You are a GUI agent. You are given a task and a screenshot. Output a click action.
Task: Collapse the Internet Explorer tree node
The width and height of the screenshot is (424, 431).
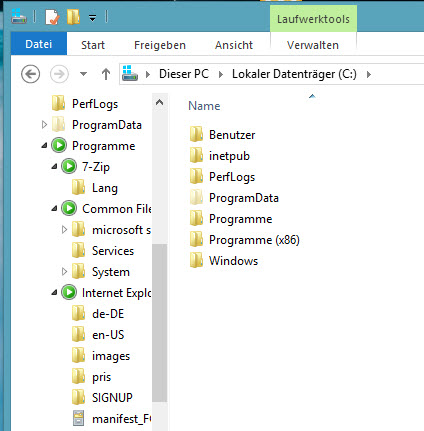point(54,293)
